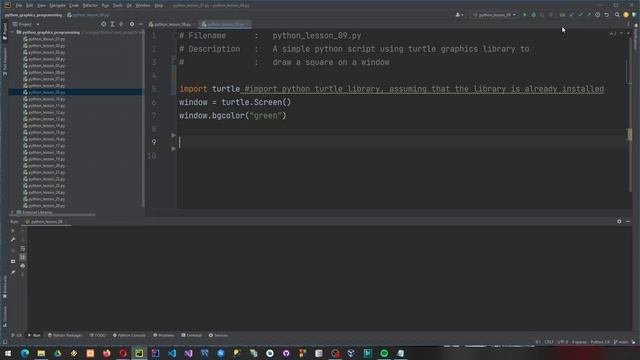Hide the Run panel with minus icon
Image resolution: width=640 pixels, height=360 pixels.
pyautogui.click(x=628, y=221)
